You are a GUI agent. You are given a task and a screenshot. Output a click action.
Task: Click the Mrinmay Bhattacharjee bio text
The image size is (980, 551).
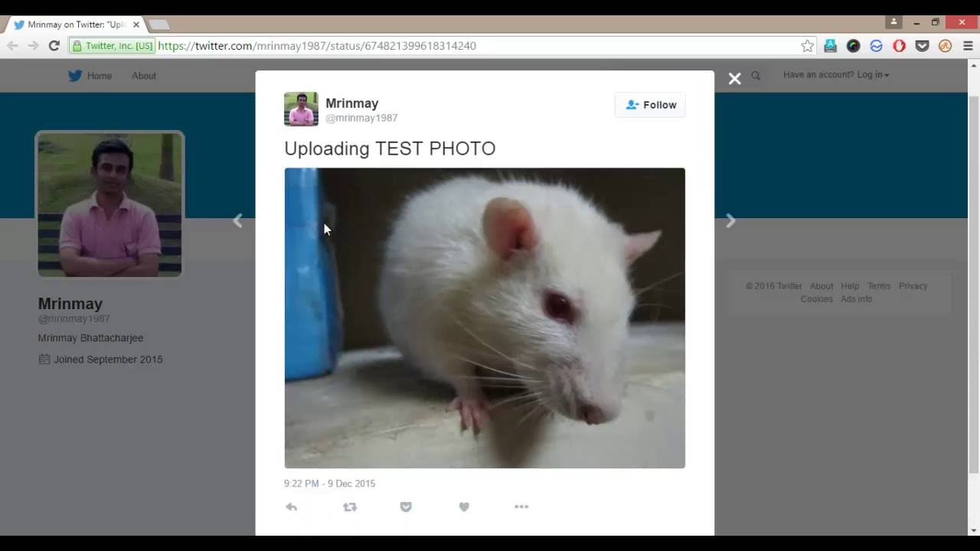(x=90, y=338)
